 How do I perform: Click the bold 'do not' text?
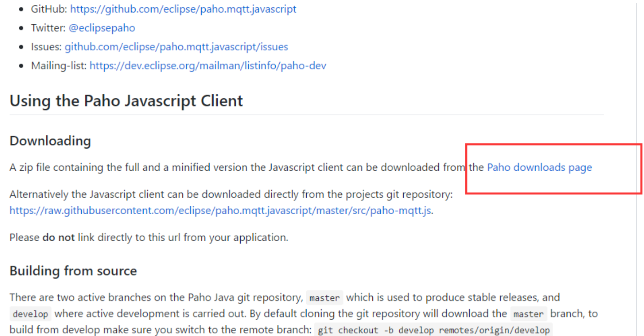tap(58, 237)
